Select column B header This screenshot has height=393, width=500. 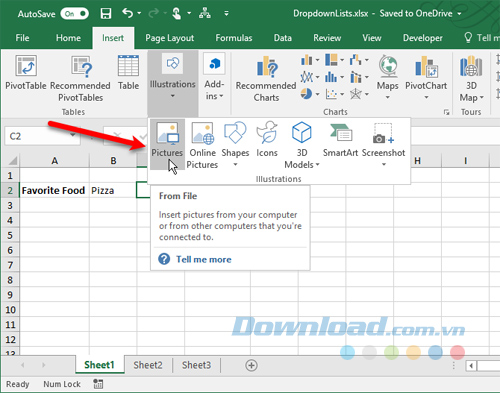113,161
